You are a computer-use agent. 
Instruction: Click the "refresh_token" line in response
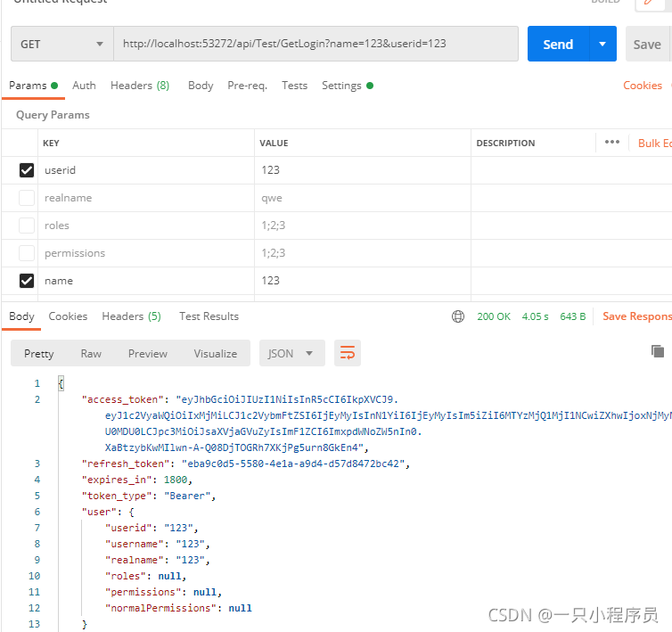(246, 464)
